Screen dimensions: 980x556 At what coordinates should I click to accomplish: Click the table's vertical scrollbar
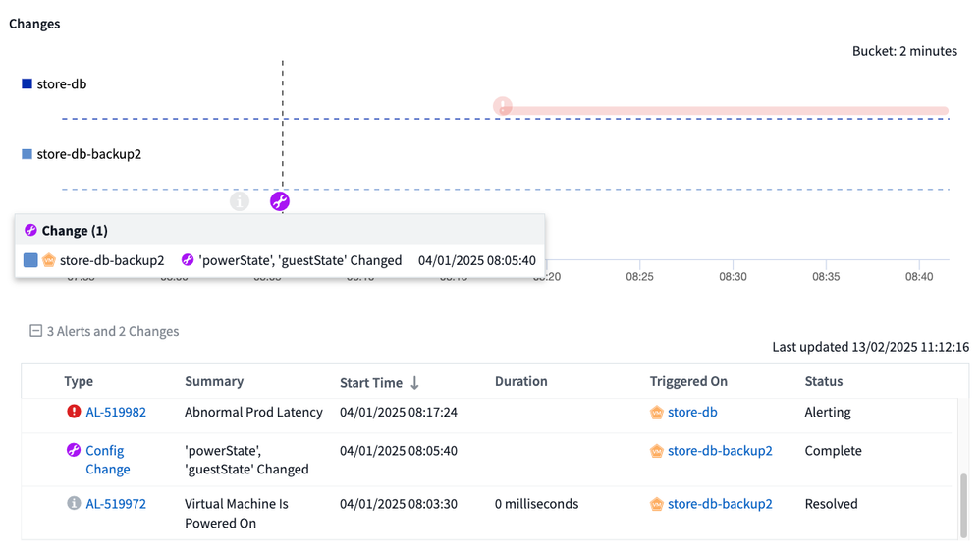click(x=963, y=503)
